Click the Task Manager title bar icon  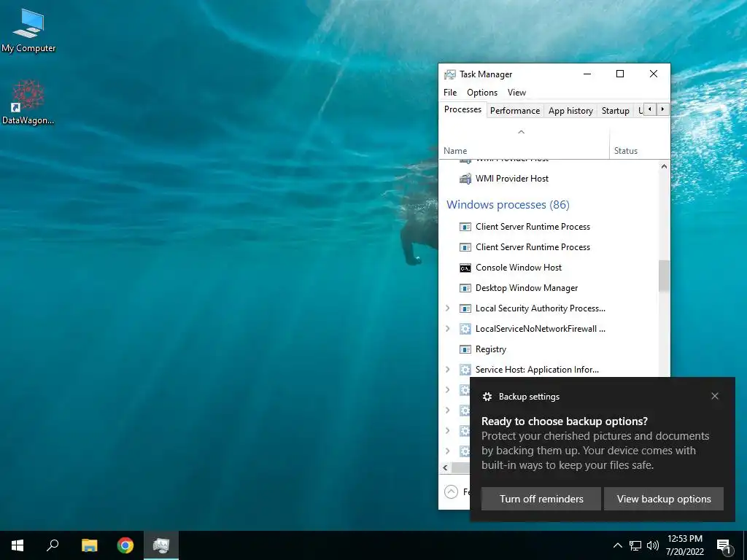pyautogui.click(x=449, y=74)
